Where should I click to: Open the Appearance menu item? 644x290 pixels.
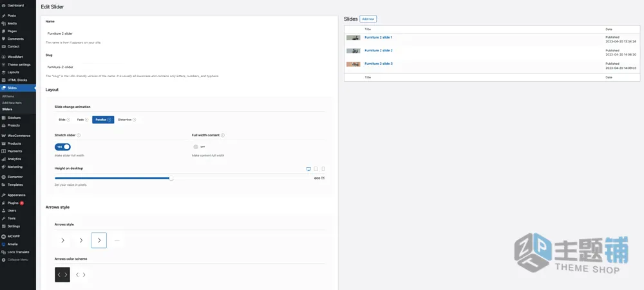tap(17, 195)
